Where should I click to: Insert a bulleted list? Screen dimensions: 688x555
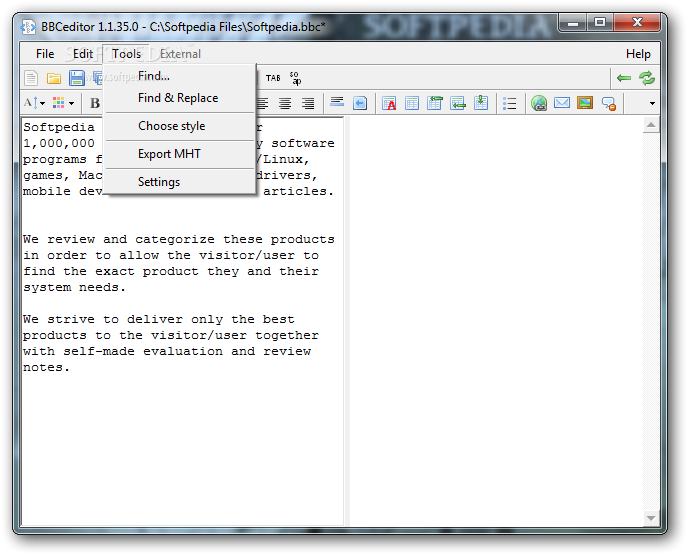tap(509, 104)
